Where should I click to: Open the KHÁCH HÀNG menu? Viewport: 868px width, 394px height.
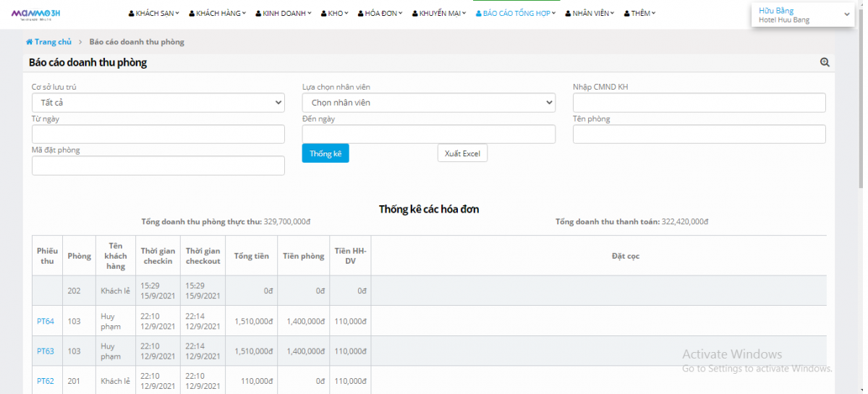coord(217,13)
